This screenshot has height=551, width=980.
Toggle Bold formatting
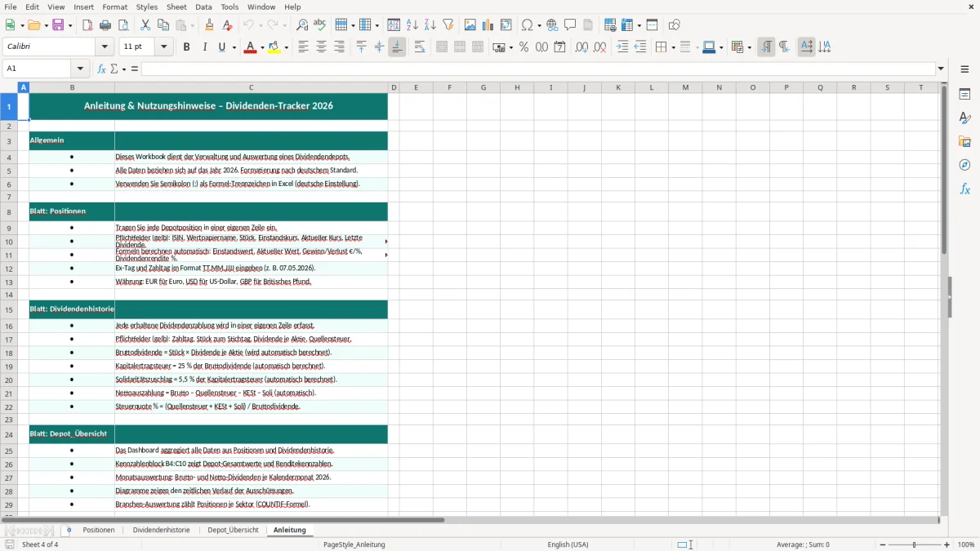coord(186,47)
